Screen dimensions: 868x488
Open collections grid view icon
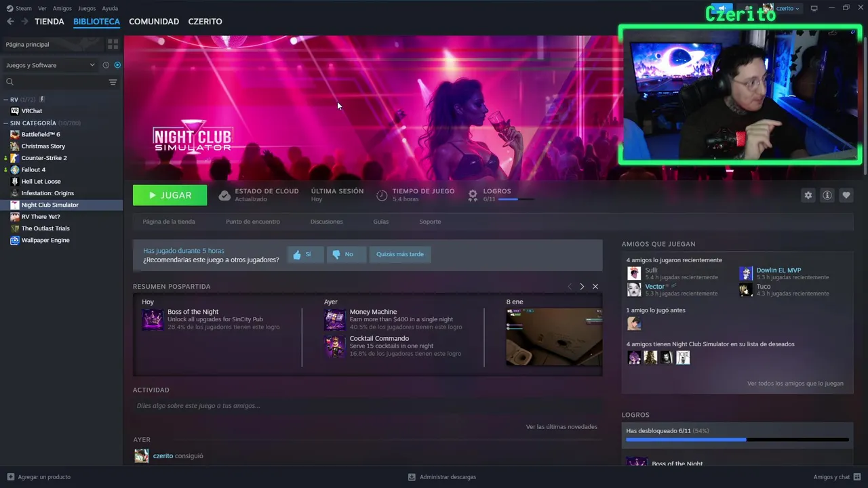pos(113,44)
